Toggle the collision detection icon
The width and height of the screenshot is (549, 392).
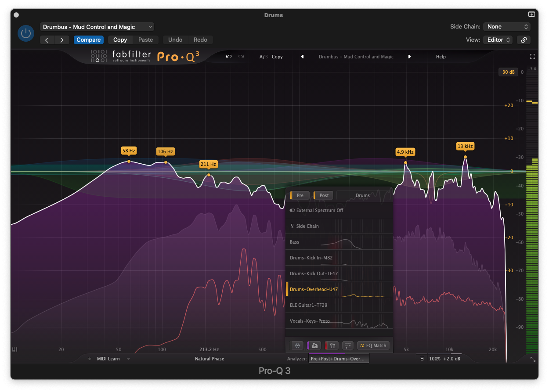point(332,345)
